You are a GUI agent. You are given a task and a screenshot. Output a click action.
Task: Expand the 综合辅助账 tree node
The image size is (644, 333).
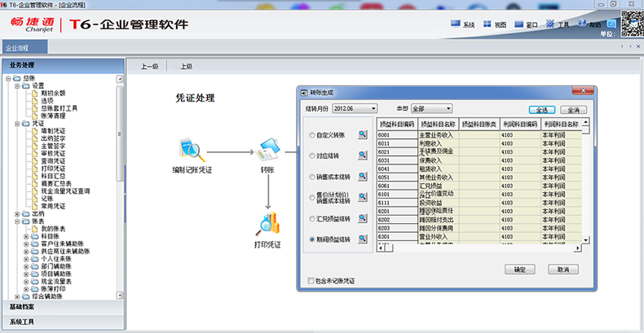pyautogui.click(x=17, y=296)
